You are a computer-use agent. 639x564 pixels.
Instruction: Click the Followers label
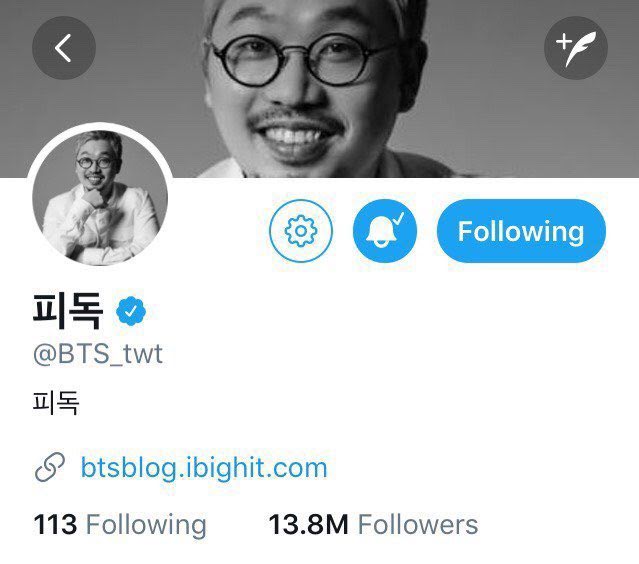(x=418, y=524)
